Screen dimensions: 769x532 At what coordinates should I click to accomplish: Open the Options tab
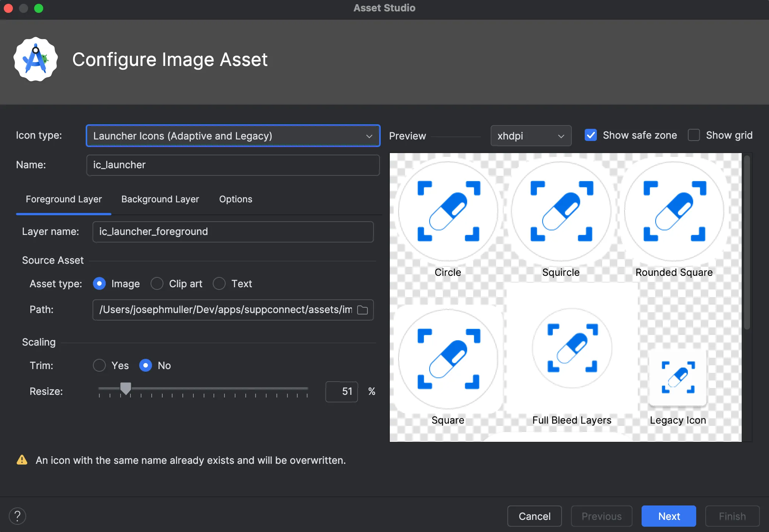coord(235,199)
